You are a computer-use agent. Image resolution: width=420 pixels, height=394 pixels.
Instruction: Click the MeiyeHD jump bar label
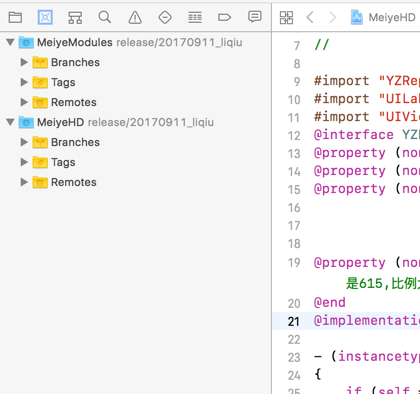pyautogui.click(x=392, y=17)
